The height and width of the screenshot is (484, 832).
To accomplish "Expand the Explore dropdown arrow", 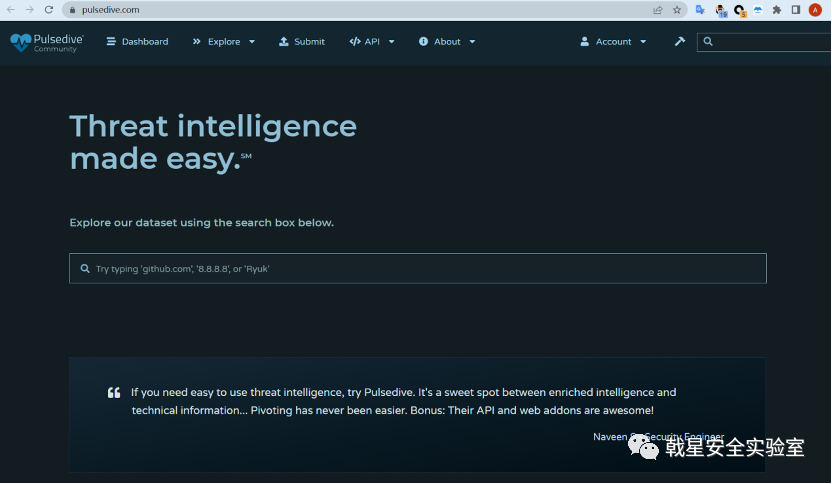I will (252, 42).
